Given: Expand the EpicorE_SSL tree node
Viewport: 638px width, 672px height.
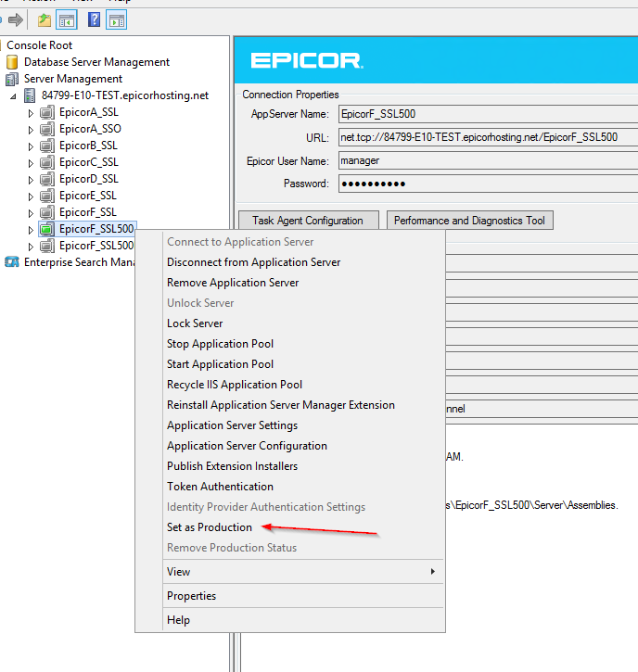Looking at the screenshot, I should [31, 197].
